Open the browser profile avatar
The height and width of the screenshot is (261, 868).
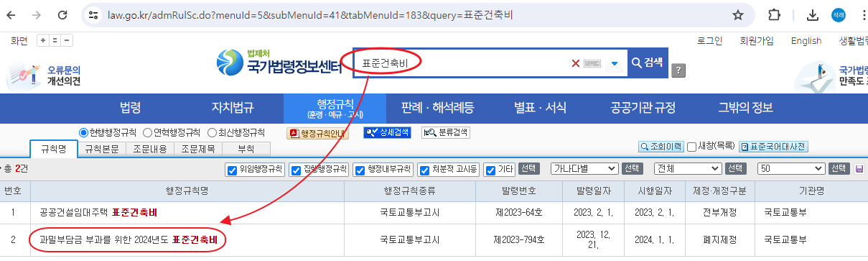point(839,14)
